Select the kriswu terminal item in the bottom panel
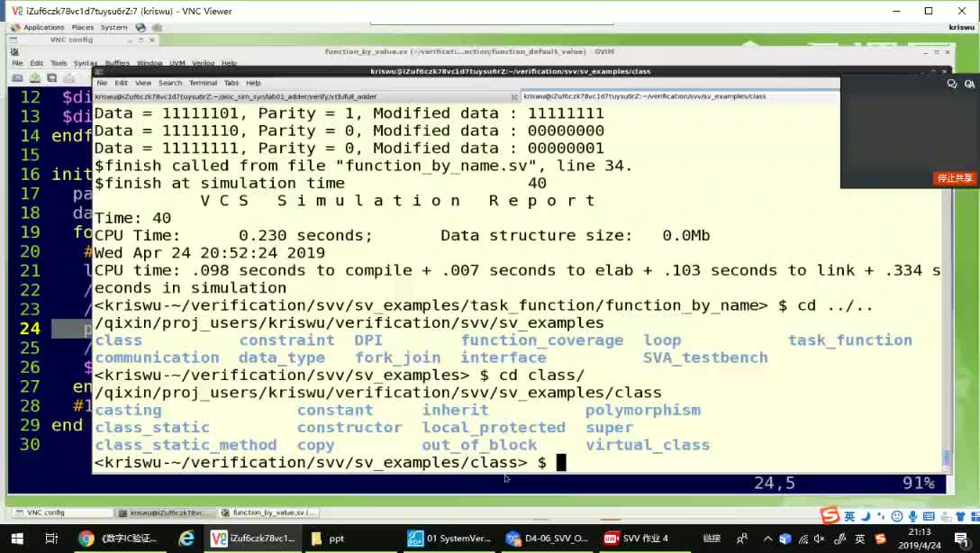This screenshot has width=980, height=553. [166, 512]
